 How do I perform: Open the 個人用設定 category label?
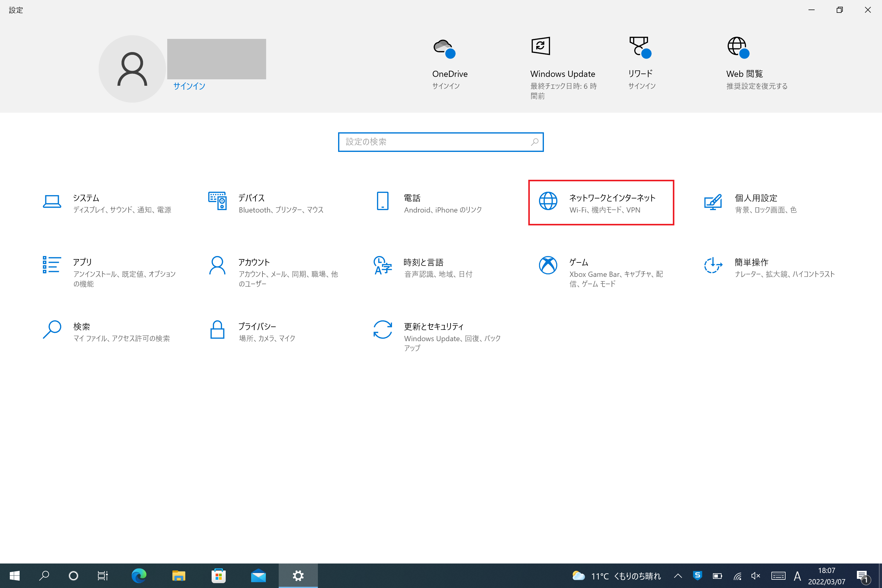[x=756, y=198]
